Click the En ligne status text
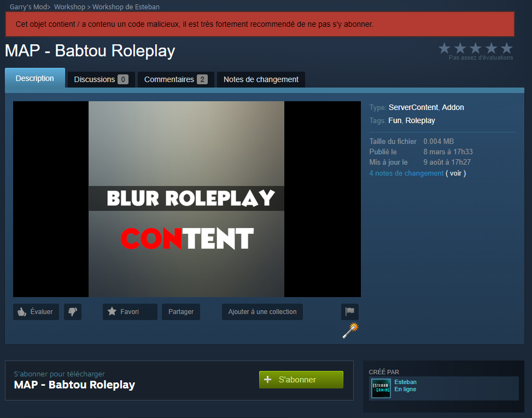The width and height of the screenshot is (532, 418). (405, 389)
